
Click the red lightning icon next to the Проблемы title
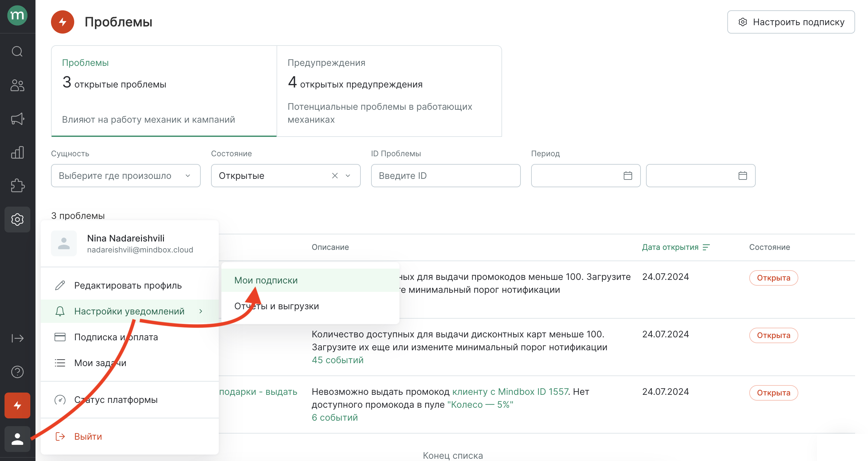[62, 22]
